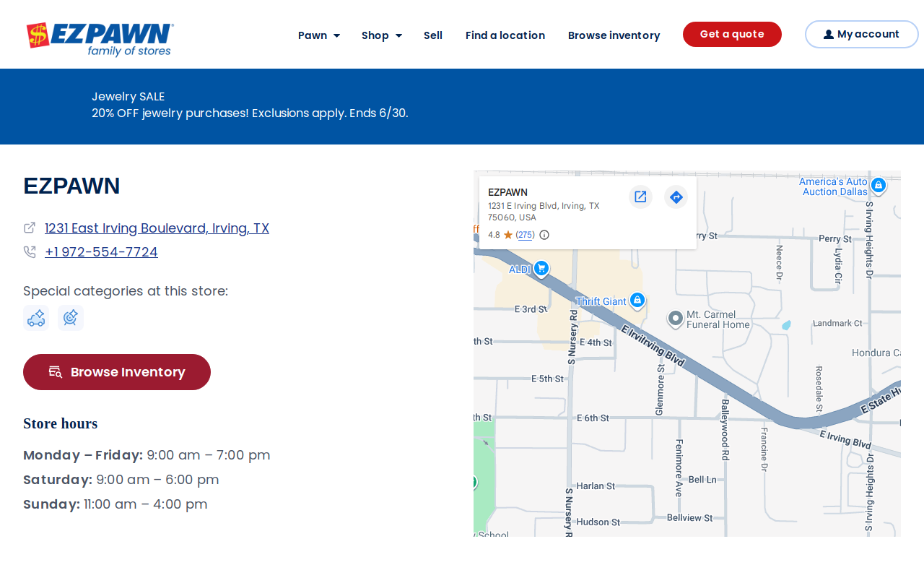Image resolution: width=924 pixels, height=578 pixels.
Task: Select the second special category icon
Action: (71, 318)
